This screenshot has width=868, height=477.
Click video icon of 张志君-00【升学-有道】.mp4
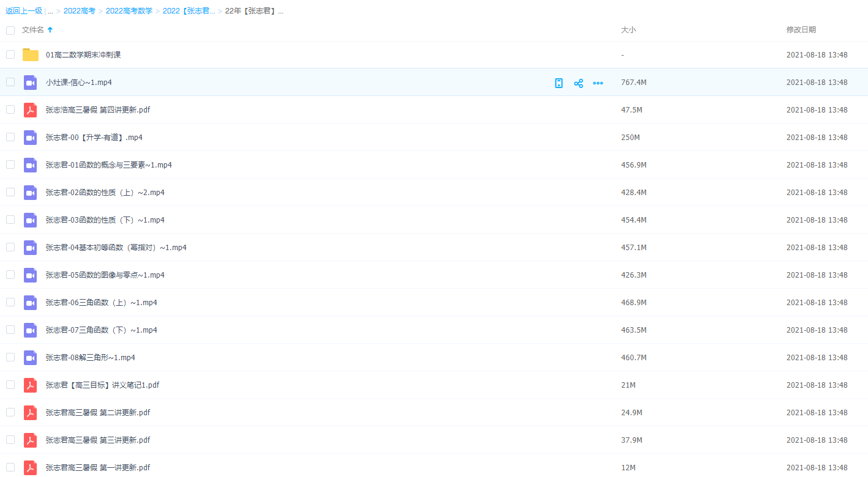click(x=31, y=138)
